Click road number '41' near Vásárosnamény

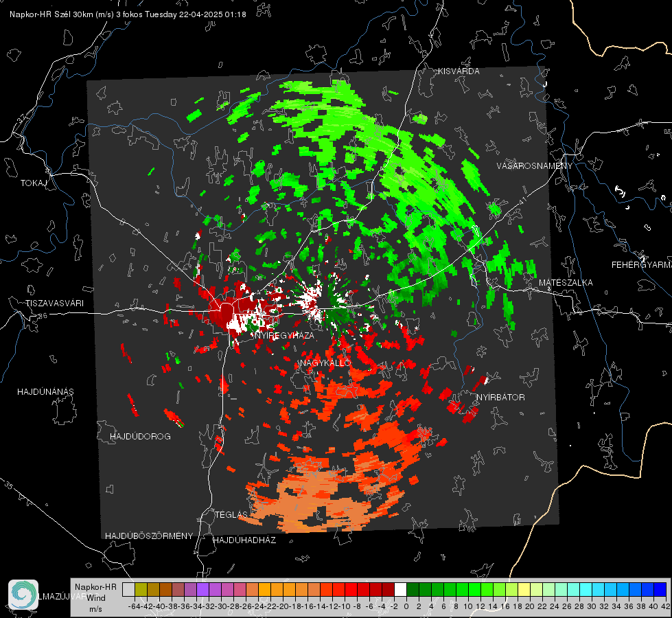pos(522,201)
